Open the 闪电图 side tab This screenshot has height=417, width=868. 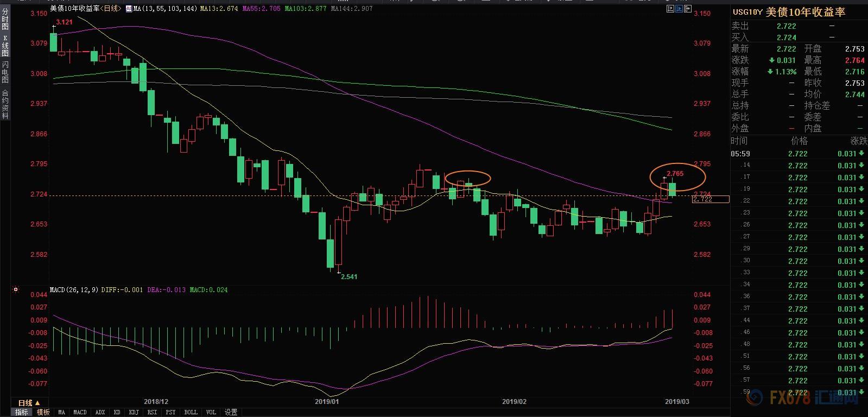click(5, 72)
